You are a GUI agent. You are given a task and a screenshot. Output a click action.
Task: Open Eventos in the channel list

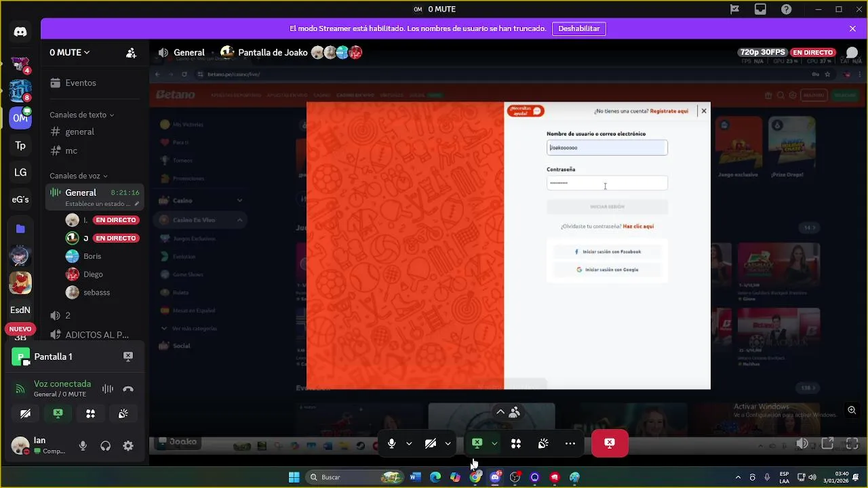pos(95,83)
